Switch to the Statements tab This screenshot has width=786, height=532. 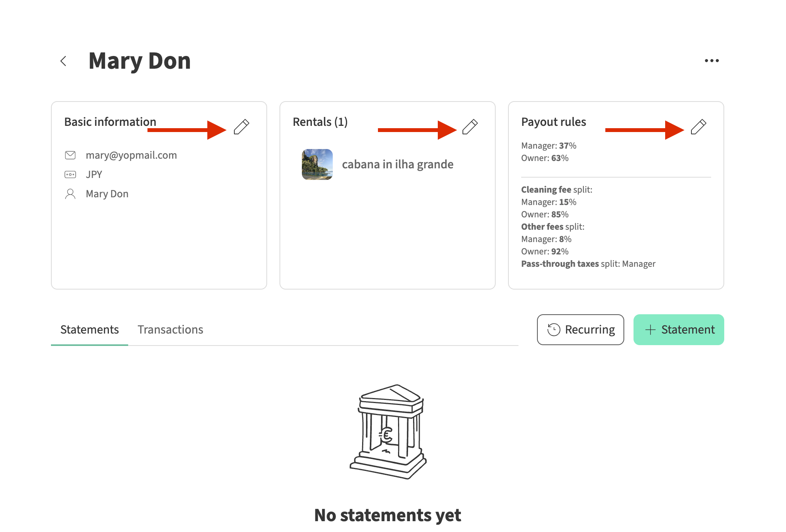(x=90, y=330)
